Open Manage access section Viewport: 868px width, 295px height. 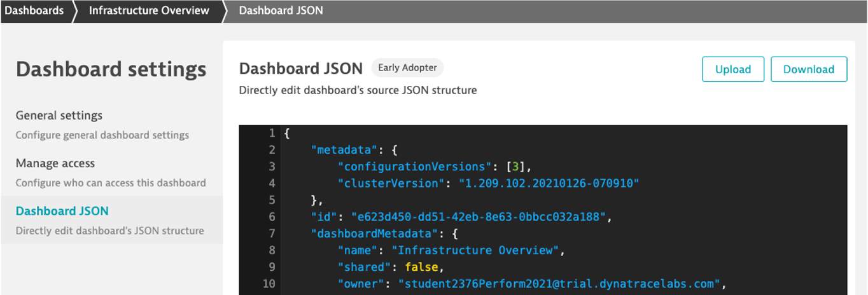click(55, 163)
